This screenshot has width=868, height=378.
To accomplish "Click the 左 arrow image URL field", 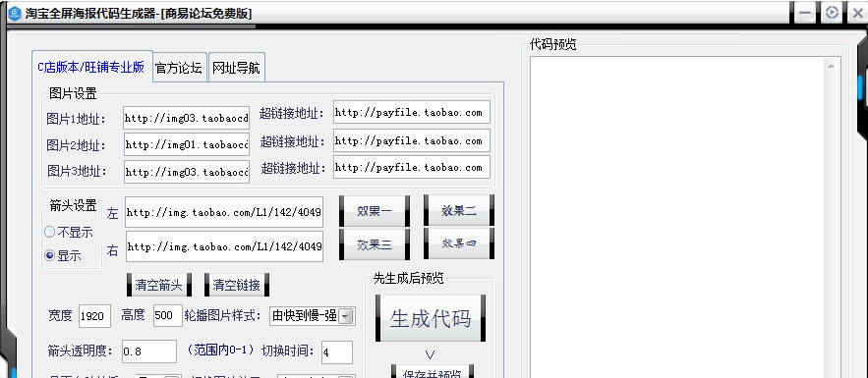I will [224, 212].
